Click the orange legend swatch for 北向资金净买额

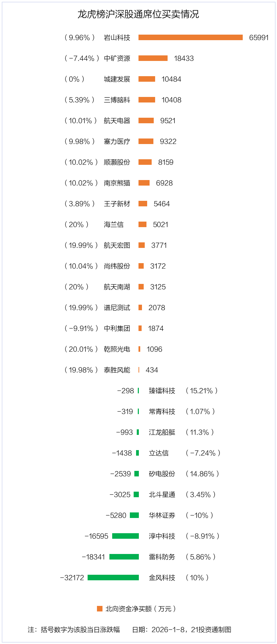pos(100,609)
